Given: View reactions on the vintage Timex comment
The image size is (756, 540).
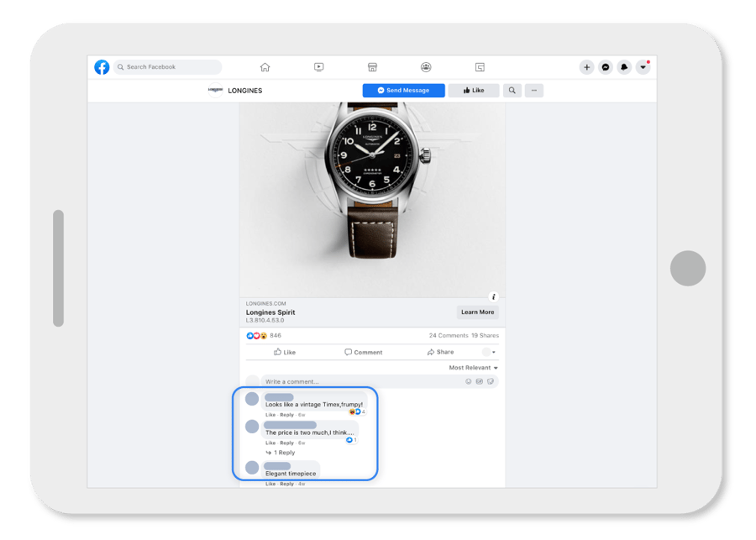Looking at the screenshot, I should pos(357,412).
